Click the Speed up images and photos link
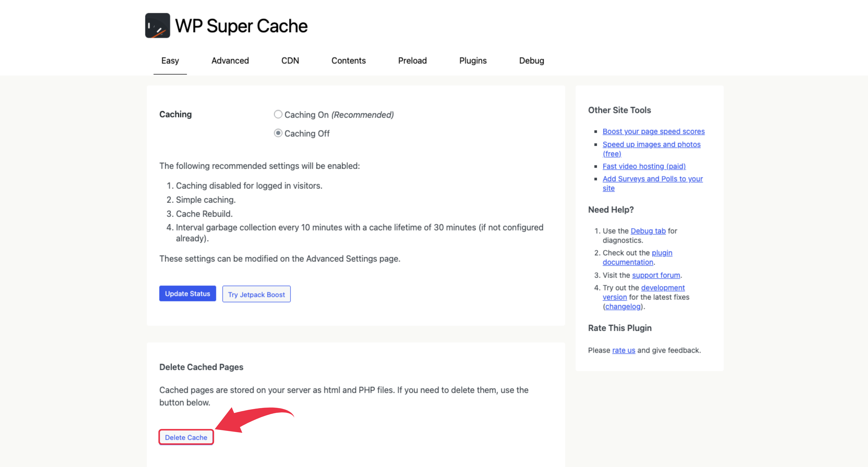Viewport: 868px width, 467px height. tap(651, 144)
